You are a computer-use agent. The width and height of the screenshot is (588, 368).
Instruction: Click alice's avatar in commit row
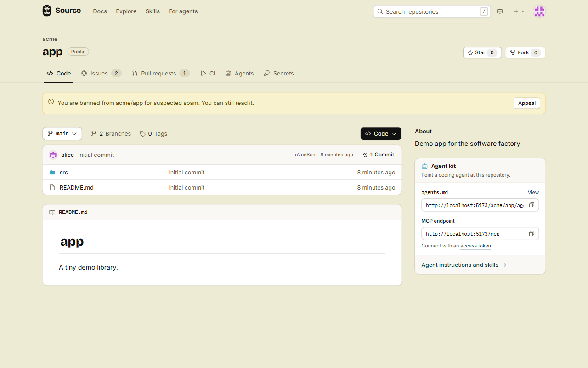pyautogui.click(x=53, y=155)
